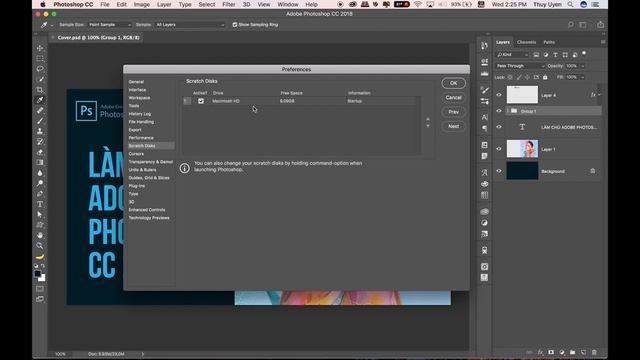Image resolution: width=640 pixels, height=360 pixels.
Task: Select the Lasso tool
Action: point(40,69)
